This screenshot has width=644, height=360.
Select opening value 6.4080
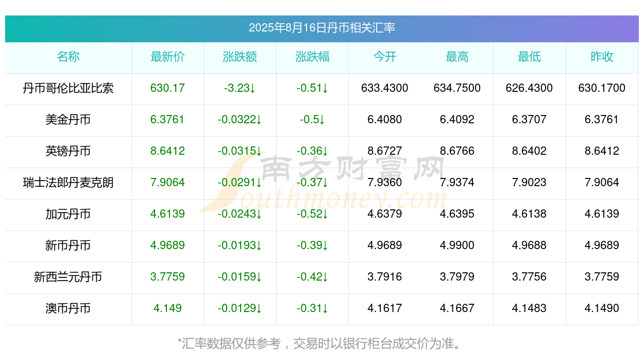(x=385, y=120)
